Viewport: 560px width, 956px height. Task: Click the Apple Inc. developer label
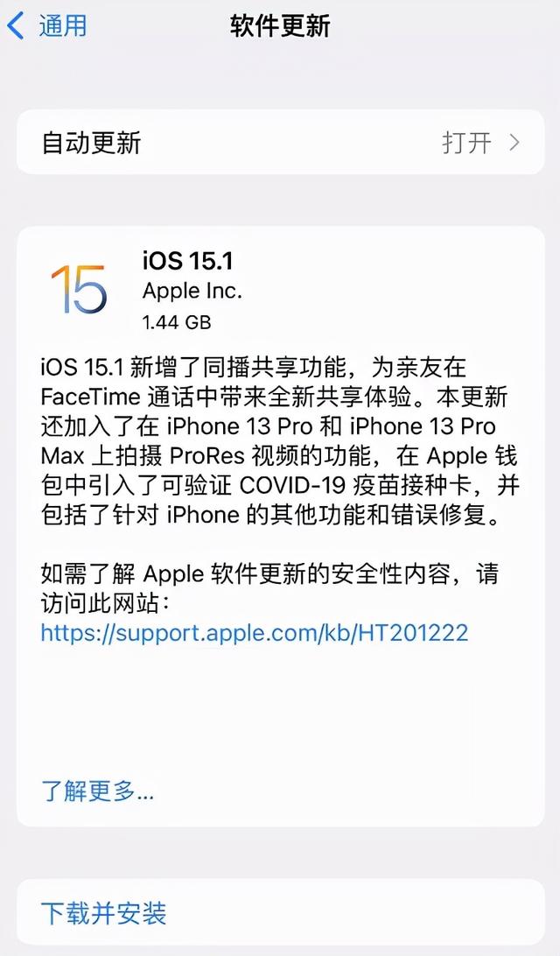[192, 291]
